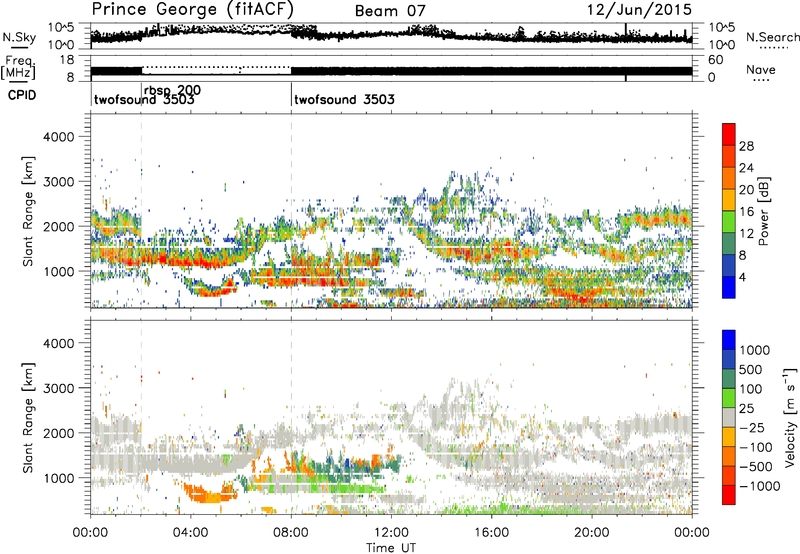Click the 'Freq. [MHz]' axis label

tap(18, 69)
